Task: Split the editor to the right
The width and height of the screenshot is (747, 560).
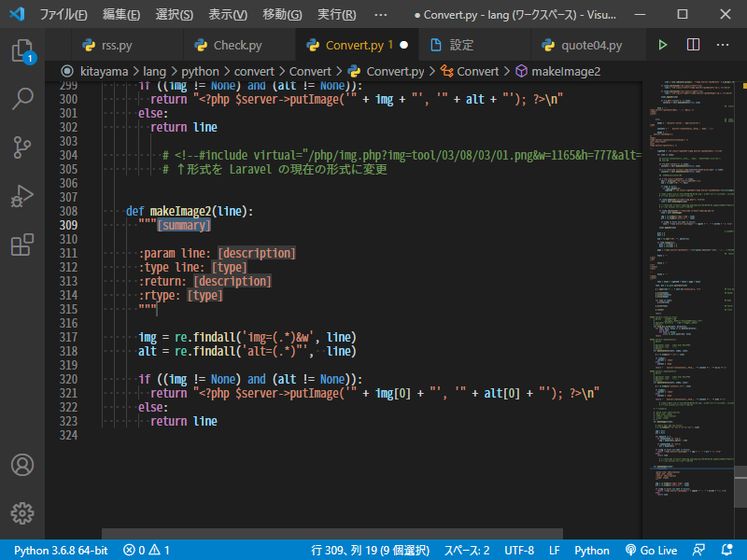Action: [x=693, y=45]
